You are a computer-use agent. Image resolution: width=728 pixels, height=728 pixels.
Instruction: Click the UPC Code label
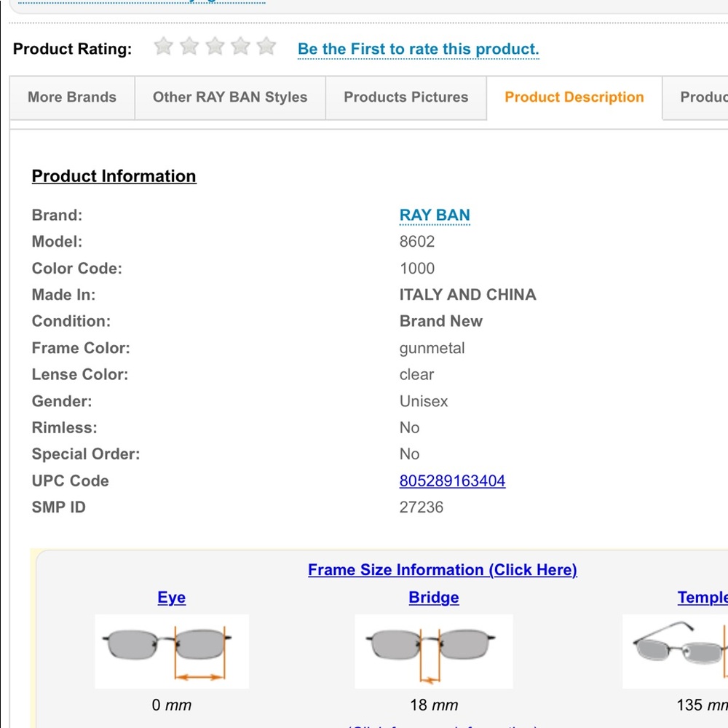[x=70, y=481]
